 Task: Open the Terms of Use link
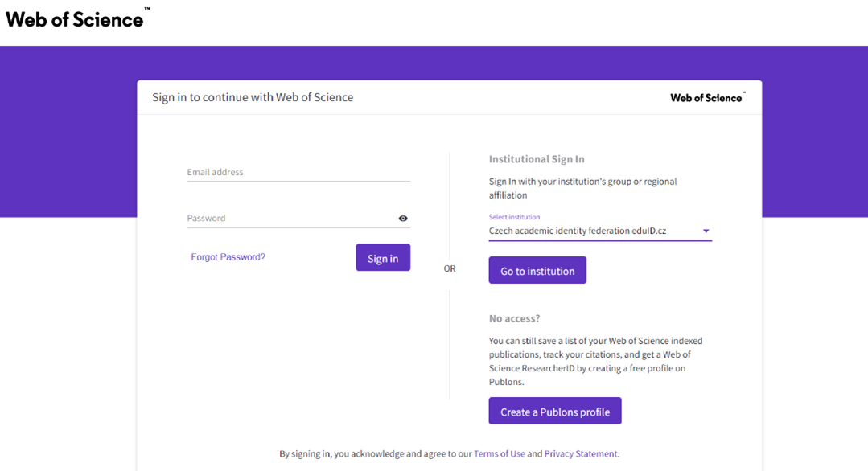point(500,454)
